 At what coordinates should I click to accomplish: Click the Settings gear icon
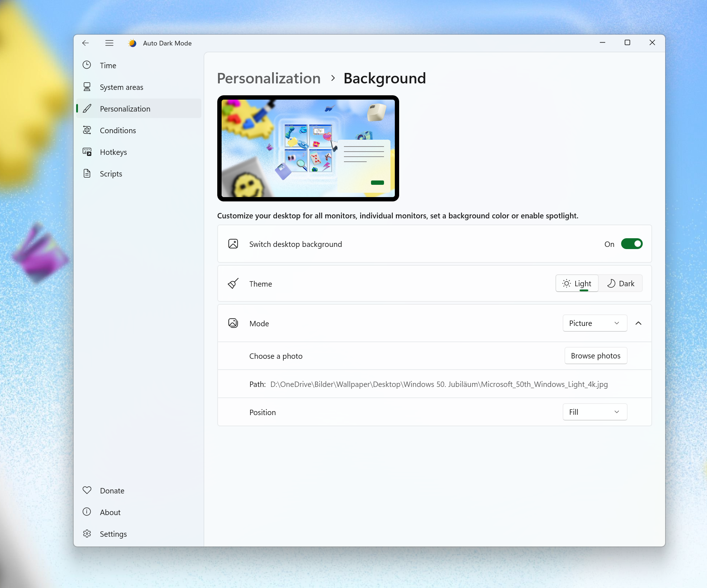(x=87, y=533)
